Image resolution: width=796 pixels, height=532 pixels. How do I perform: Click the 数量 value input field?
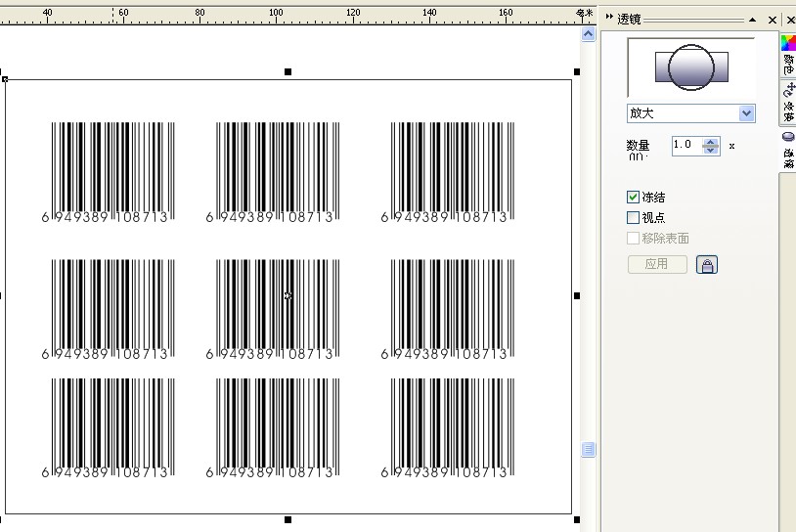686,145
